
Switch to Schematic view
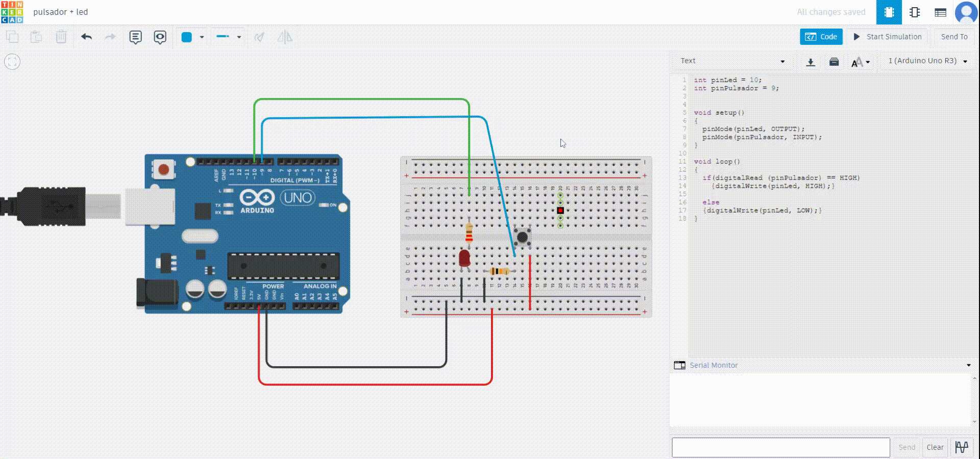coord(915,12)
